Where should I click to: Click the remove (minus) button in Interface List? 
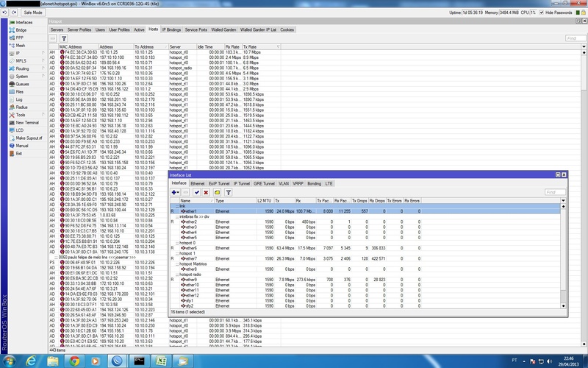click(186, 192)
